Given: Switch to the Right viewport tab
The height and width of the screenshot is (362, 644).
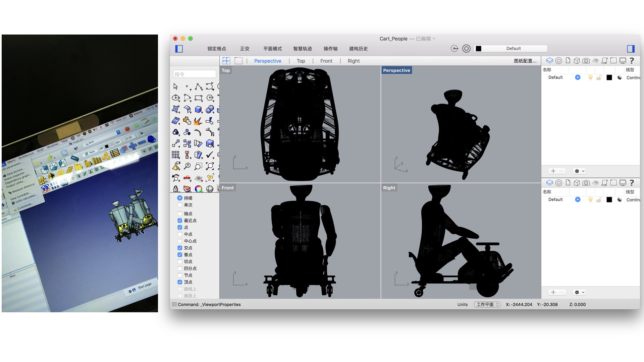Looking at the screenshot, I should point(354,61).
